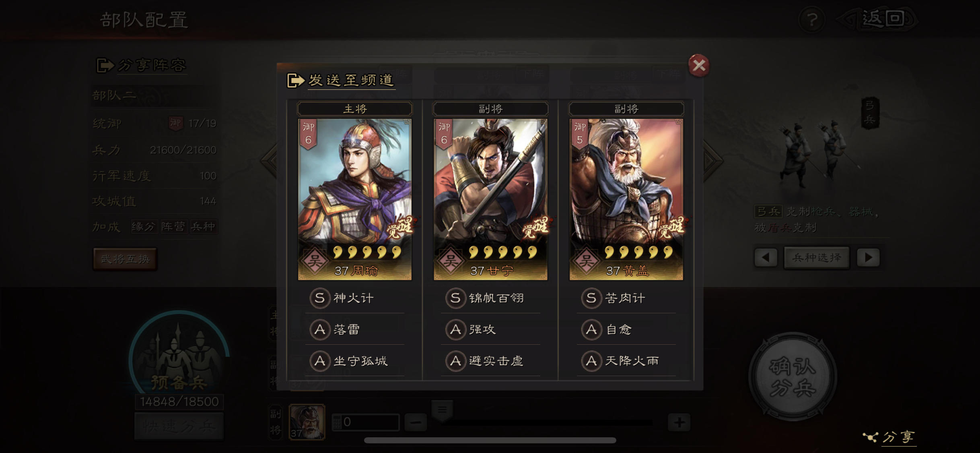Increase troops with the plus button
This screenshot has width=980, height=453.
pos(679,422)
